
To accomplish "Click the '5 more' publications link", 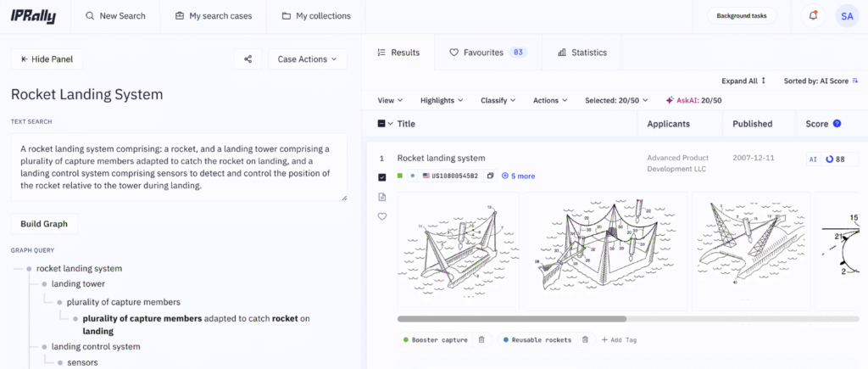I will (x=518, y=176).
